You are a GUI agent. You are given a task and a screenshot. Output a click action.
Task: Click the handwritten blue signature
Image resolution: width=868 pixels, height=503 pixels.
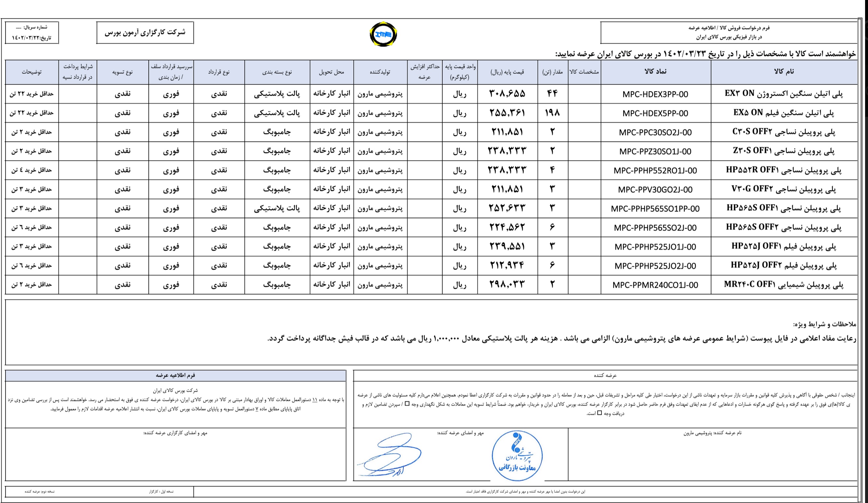click(389, 454)
